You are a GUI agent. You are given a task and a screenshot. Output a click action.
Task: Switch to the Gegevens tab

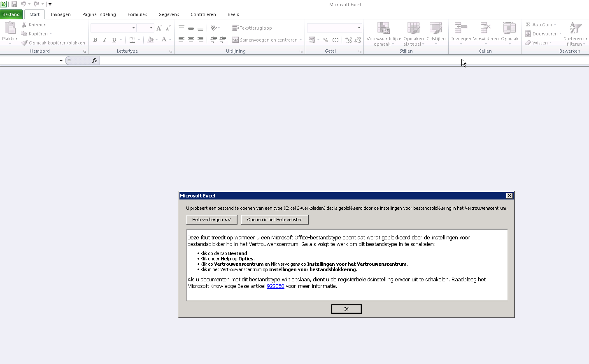tap(169, 14)
